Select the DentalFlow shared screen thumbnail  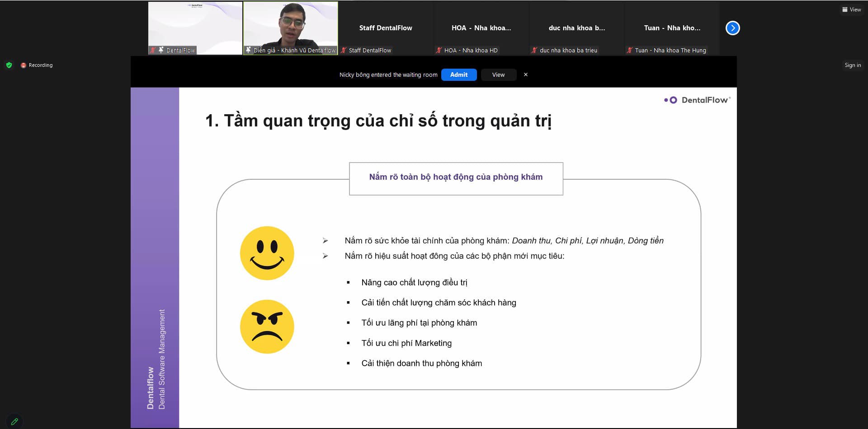click(195, 25)
